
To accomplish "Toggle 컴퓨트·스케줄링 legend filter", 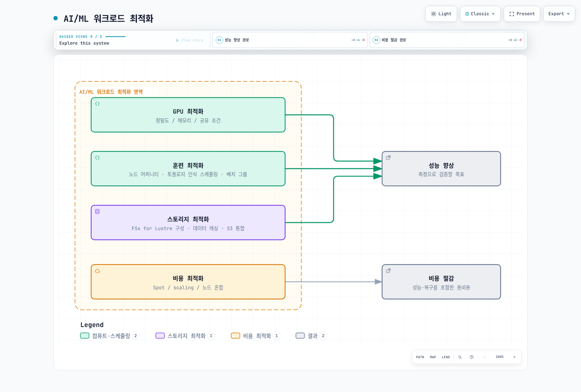I will click(x=109, y=336).
